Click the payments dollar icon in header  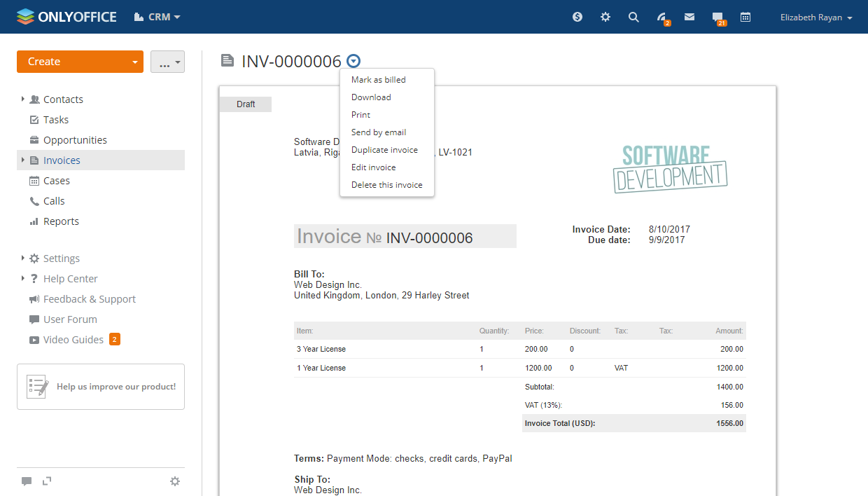click(577, 17)
